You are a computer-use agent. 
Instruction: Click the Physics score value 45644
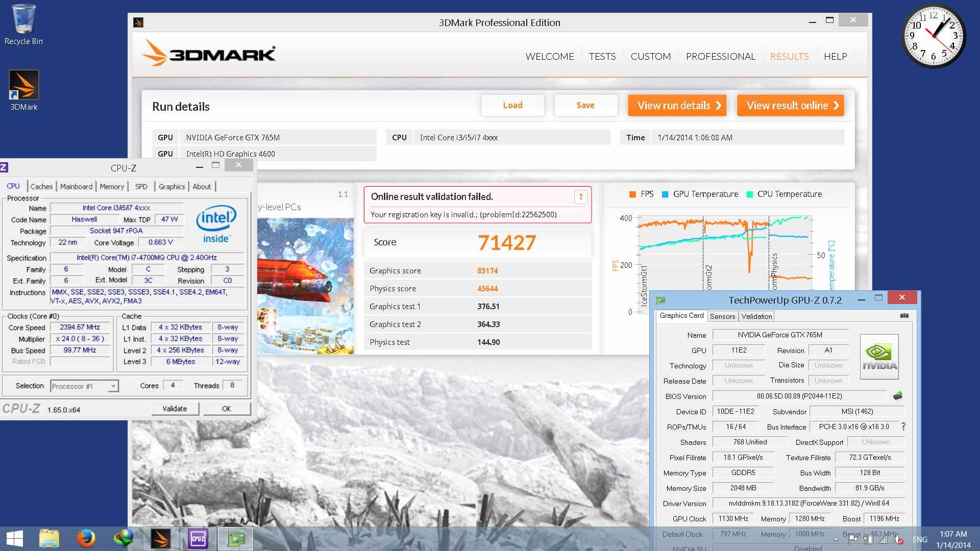[x=487, y=289]
